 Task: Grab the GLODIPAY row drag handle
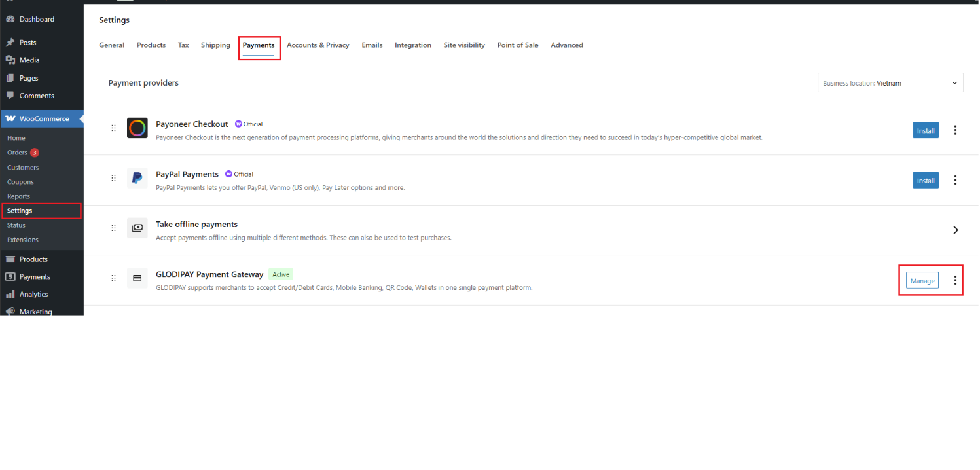tap(113, 278)
